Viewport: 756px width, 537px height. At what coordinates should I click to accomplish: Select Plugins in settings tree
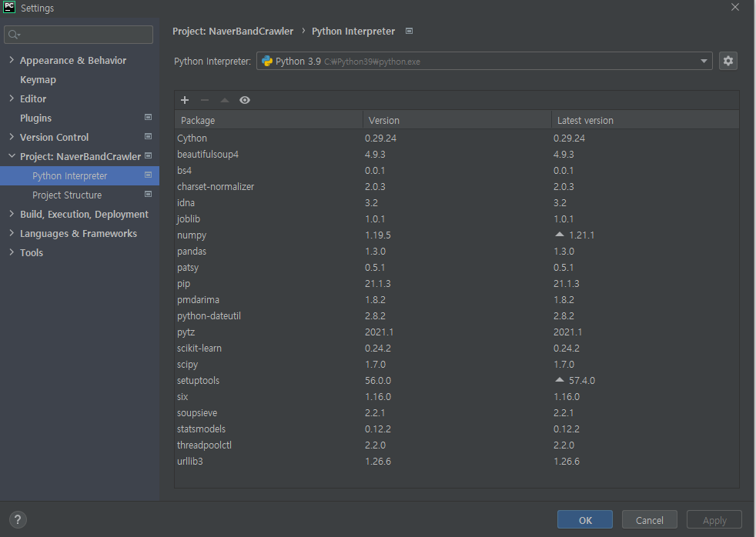coord(35,118)
